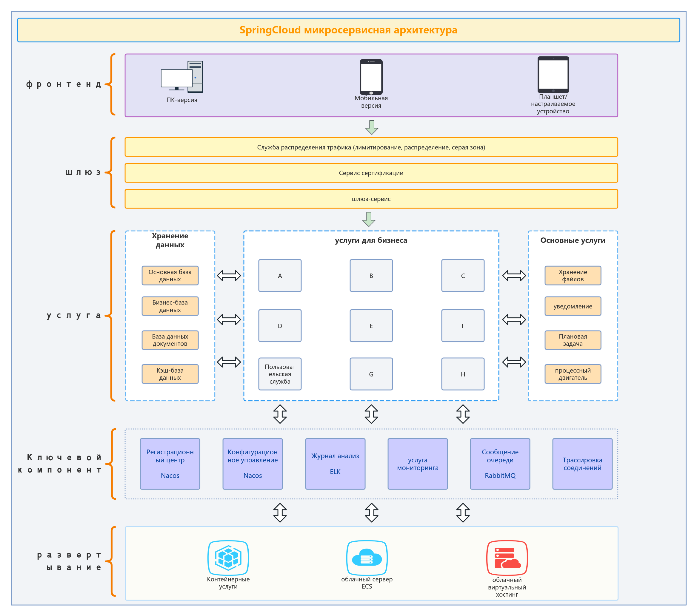Viewport: 697px width, 616px height.
Task: Select the Журнал анализ ELK block
Action: pos(335,464)
